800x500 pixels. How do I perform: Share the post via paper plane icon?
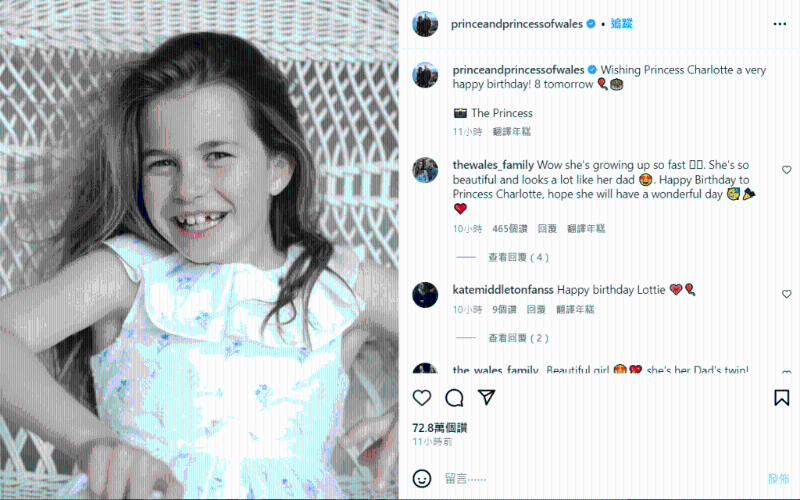coord(486,397)
